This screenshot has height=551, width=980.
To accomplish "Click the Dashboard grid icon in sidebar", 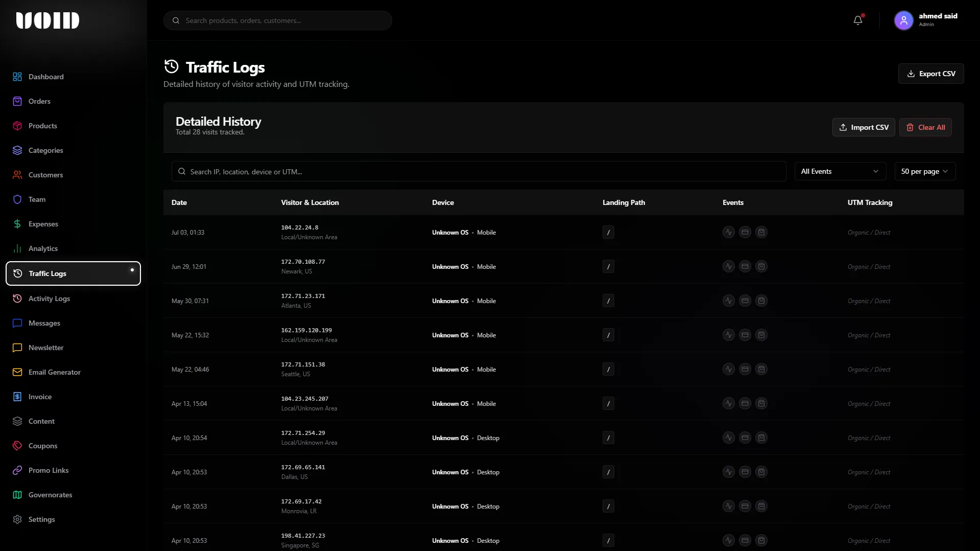I will (x=17, y=77).
